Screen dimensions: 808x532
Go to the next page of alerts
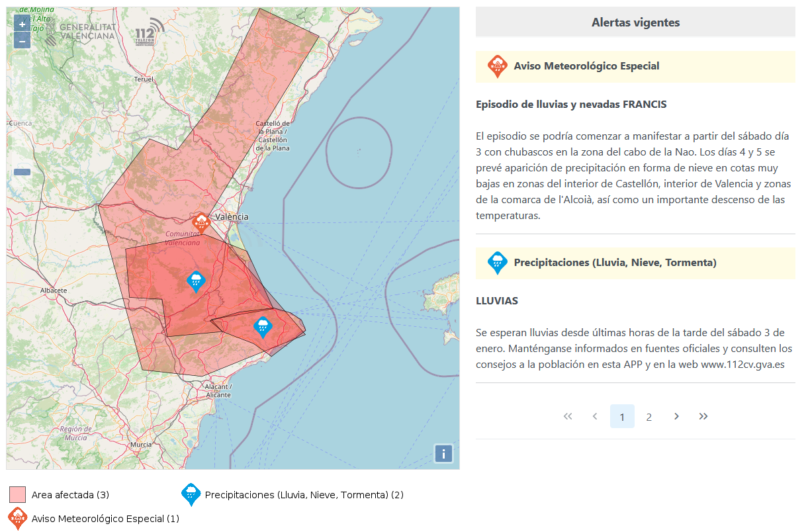pos(676,416)
